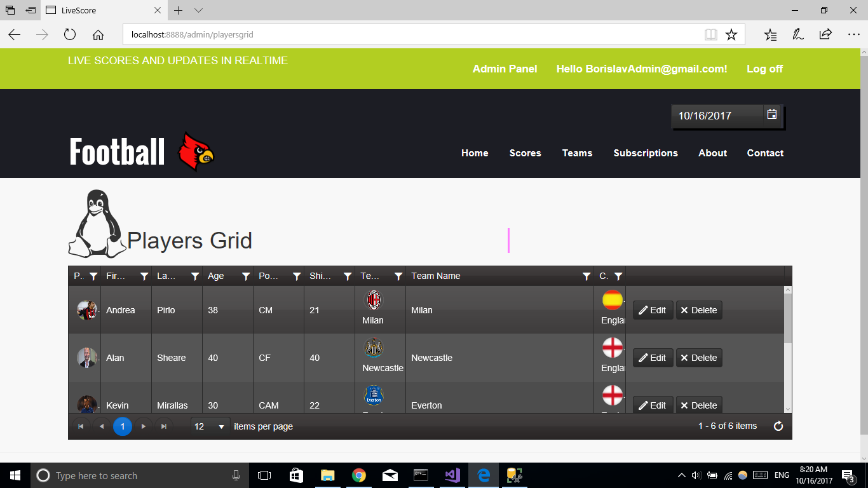868x488 pixels.
Task: Go to the browser home page
Action: (x=98, y=34)
